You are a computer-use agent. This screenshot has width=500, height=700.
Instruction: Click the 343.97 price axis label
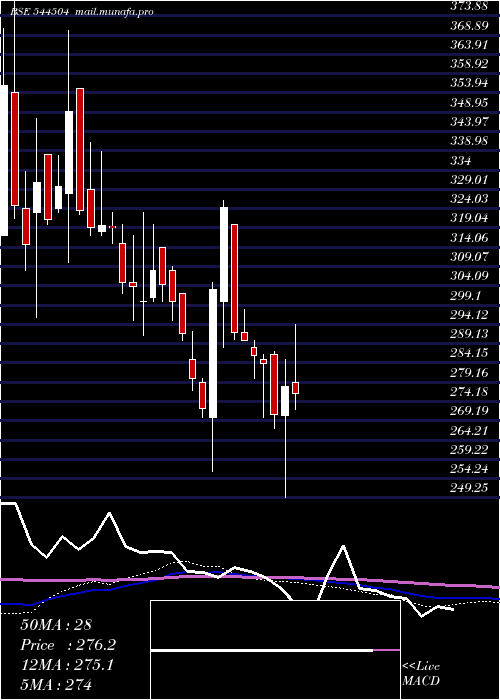pyautogui.click(x=469, y=122)
